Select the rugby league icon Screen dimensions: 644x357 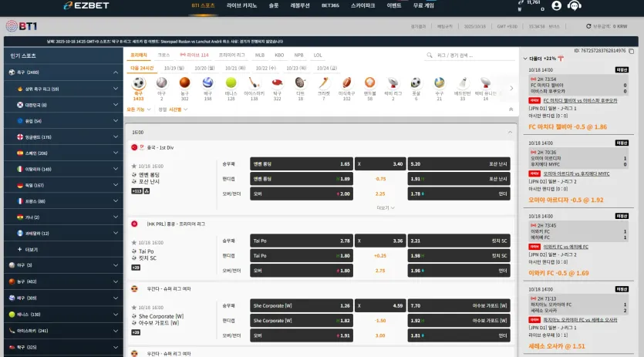click(393, 83)
